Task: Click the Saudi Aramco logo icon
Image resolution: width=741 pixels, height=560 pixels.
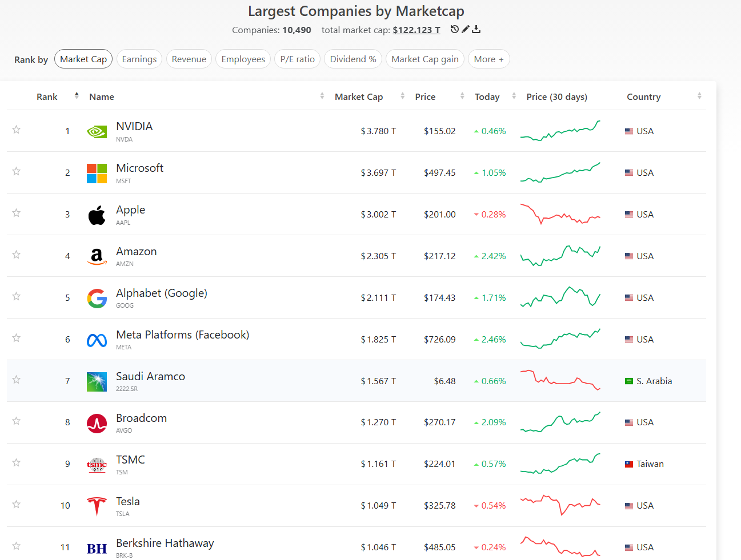Action: (97, 382)
